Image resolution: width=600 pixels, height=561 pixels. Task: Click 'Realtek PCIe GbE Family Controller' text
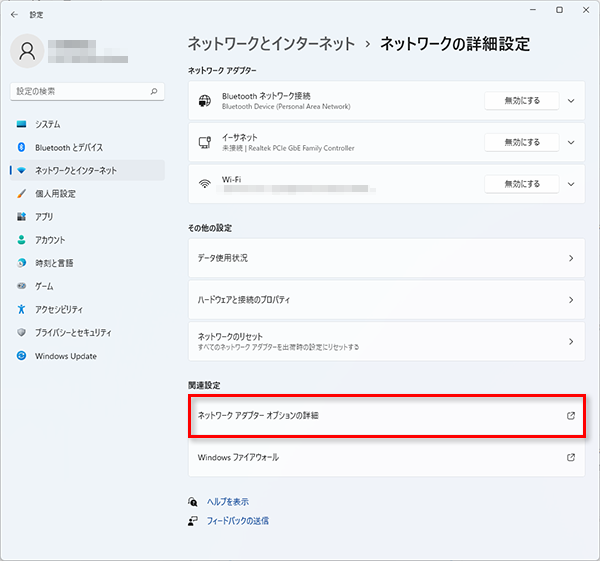pos(302,148)
